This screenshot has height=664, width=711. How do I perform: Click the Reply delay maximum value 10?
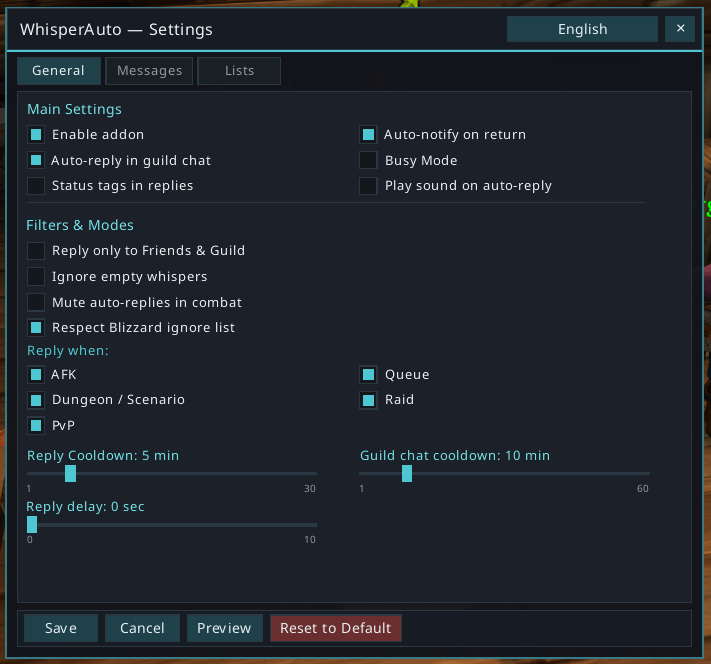(x=310, y=540)
